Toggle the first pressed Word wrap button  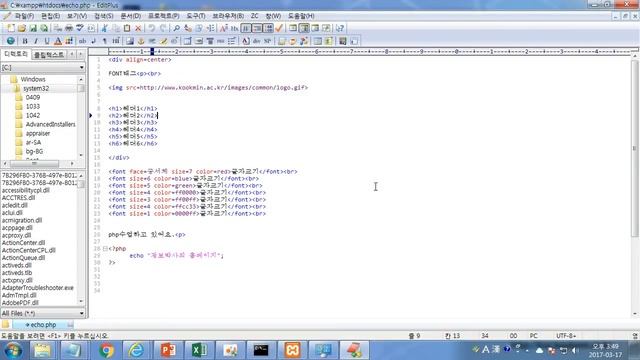click(246, 28)
